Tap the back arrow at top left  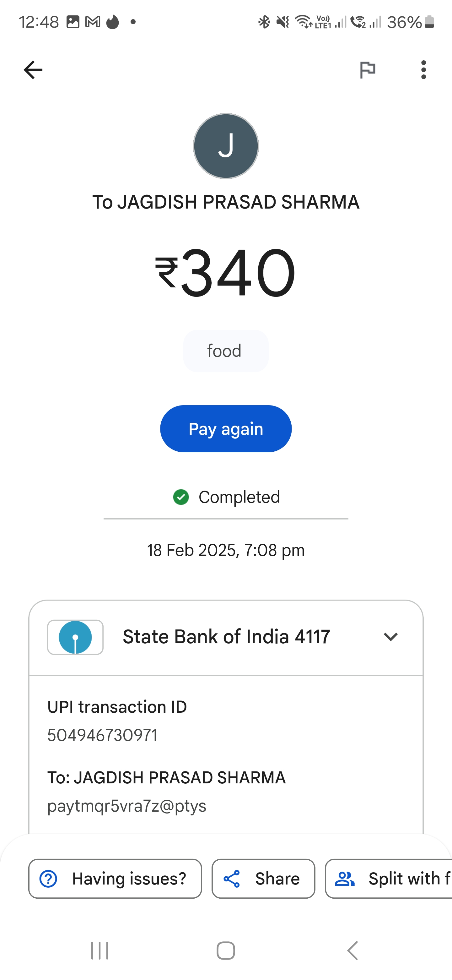33,70
